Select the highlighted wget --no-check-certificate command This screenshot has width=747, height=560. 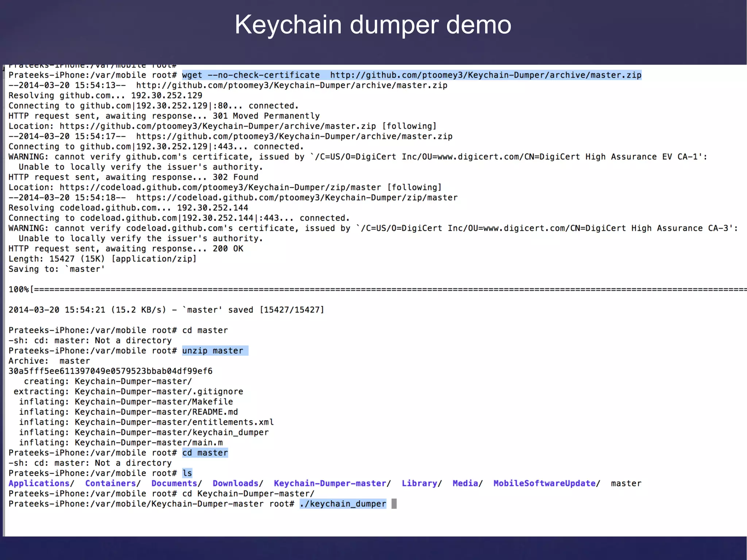[x=411, y=75]
